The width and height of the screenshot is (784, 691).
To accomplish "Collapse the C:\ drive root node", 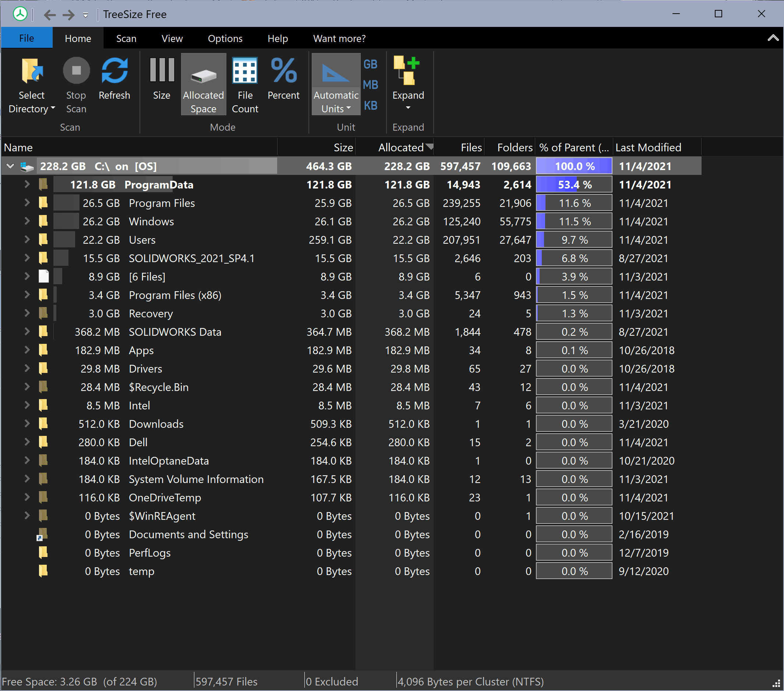I will 10,166.
